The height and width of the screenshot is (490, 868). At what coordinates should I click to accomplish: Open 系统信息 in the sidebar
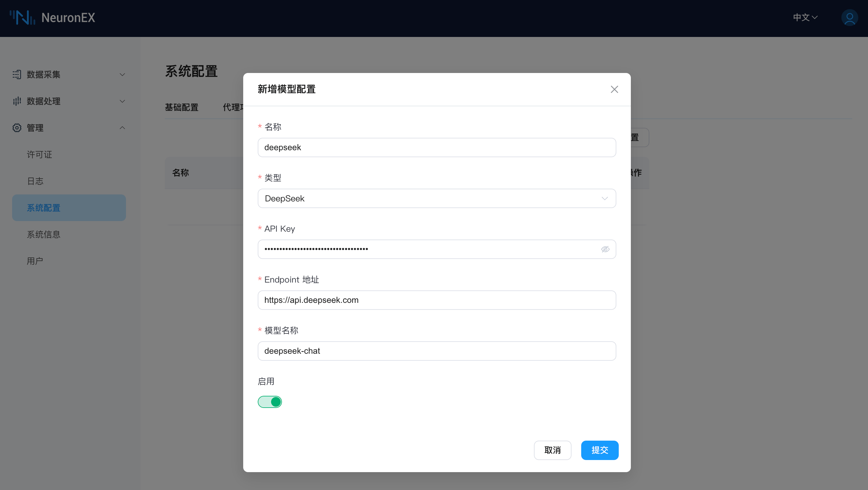[x=44, y=235]
